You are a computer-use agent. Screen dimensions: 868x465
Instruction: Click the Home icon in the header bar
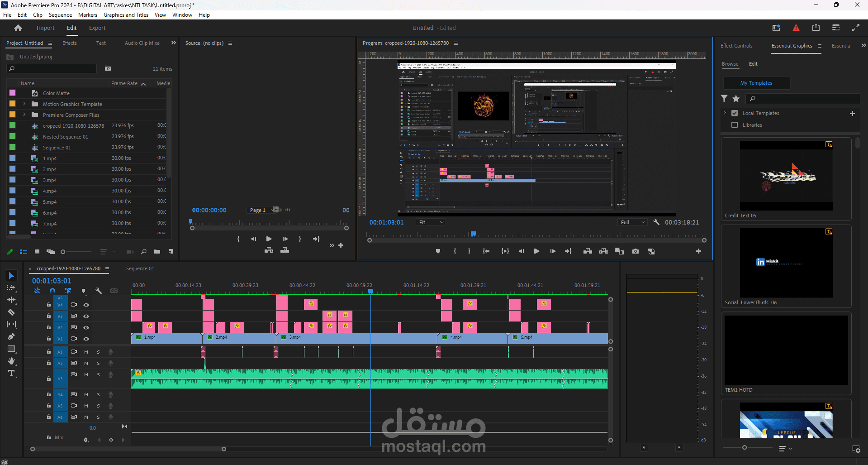(18, 28)
